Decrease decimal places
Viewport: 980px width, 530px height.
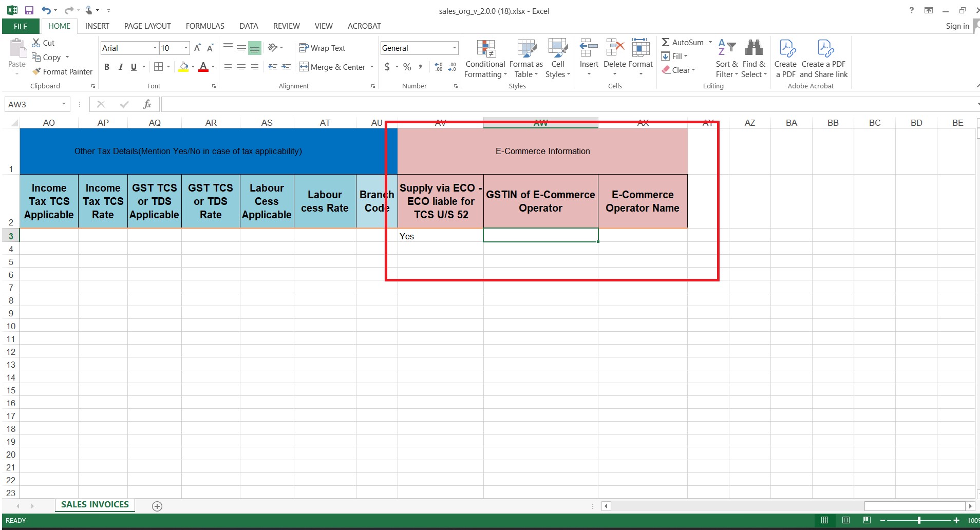(452, 67)
